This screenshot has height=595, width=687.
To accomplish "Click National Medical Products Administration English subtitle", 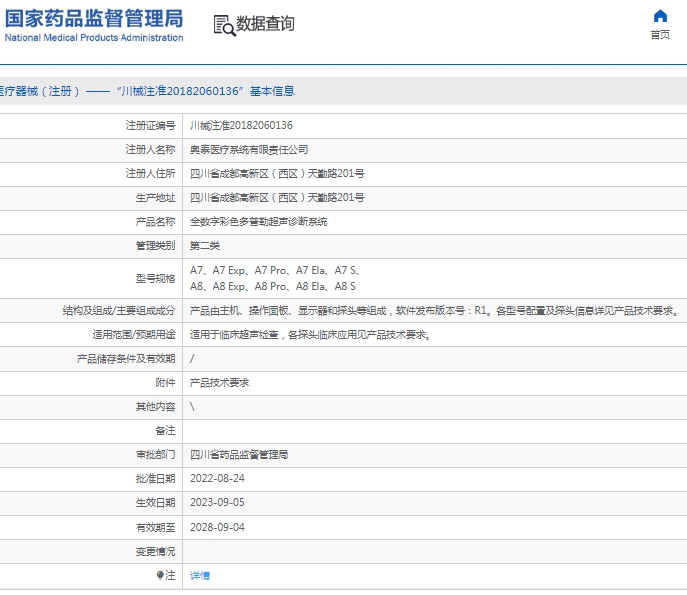I will click(x=94, y=38).
